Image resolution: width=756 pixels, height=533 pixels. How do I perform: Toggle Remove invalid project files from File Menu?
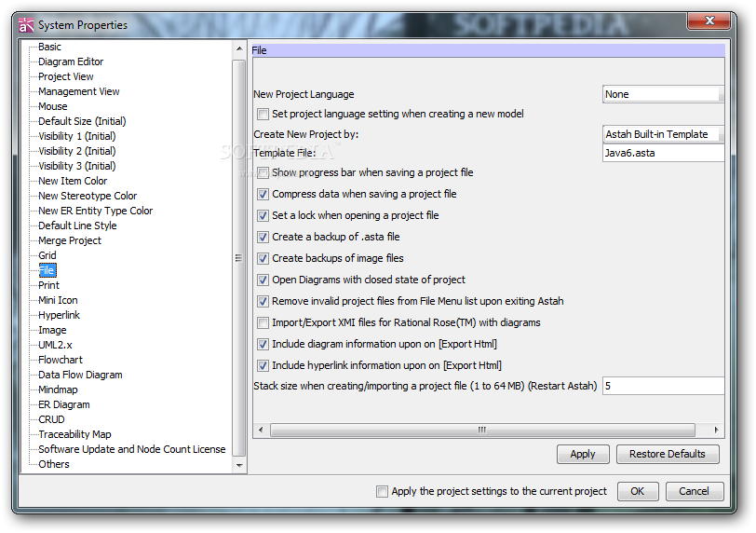pos(263,302)
